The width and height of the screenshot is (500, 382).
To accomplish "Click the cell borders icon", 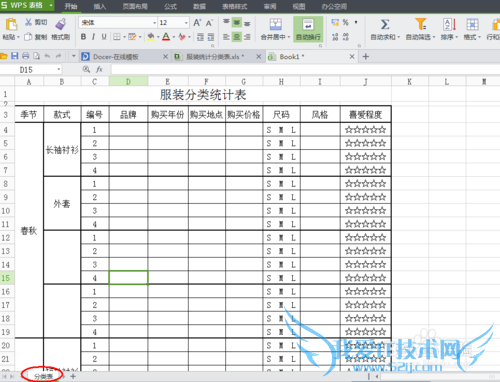I will click(x=117, y=37).
